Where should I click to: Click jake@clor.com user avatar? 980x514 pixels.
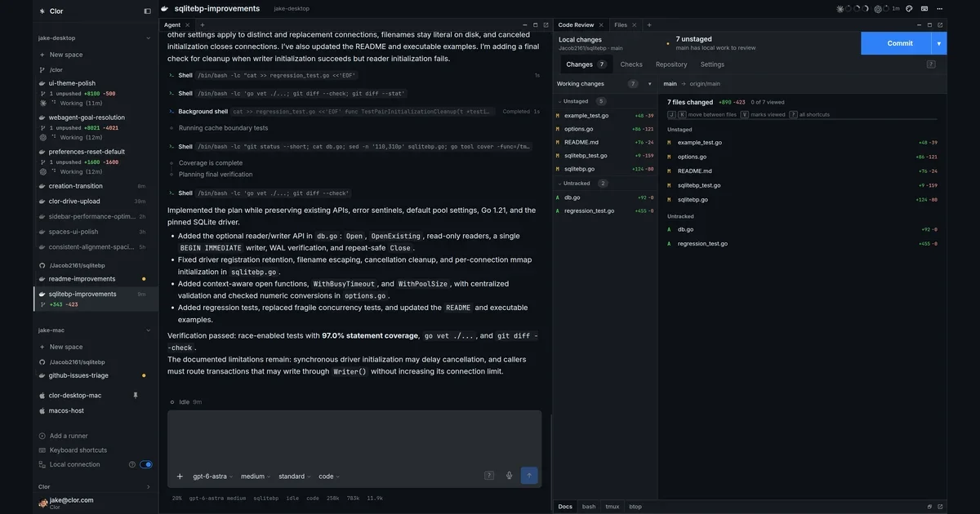tap(42, 503)
